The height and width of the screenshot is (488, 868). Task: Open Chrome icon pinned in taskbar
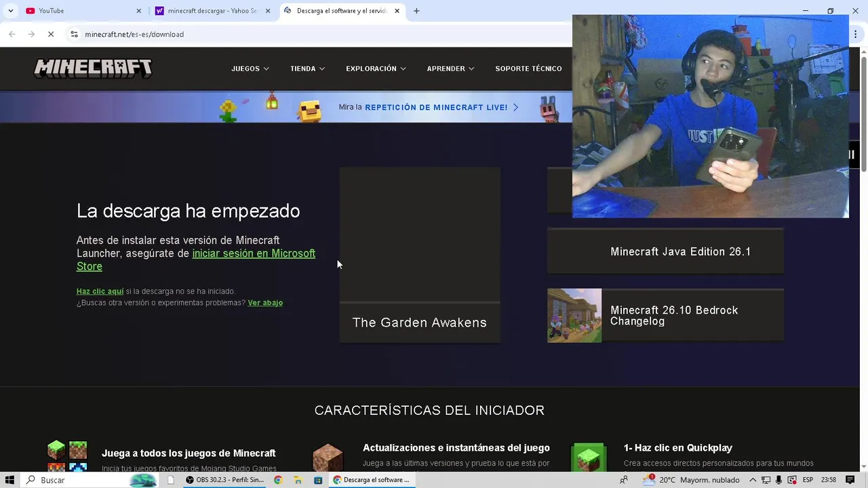coord(278,480)
